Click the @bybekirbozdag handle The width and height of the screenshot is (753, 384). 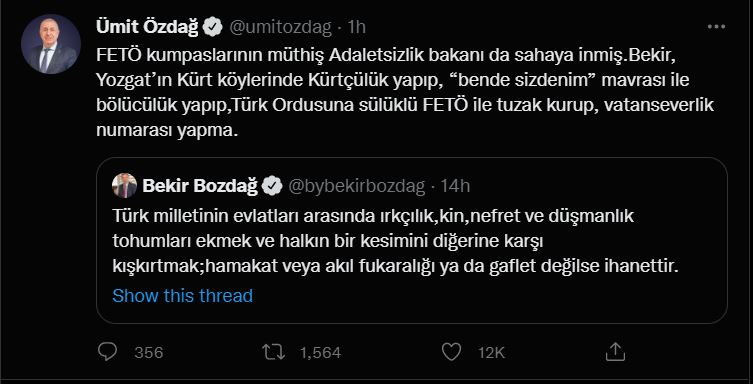click(356, 186)
